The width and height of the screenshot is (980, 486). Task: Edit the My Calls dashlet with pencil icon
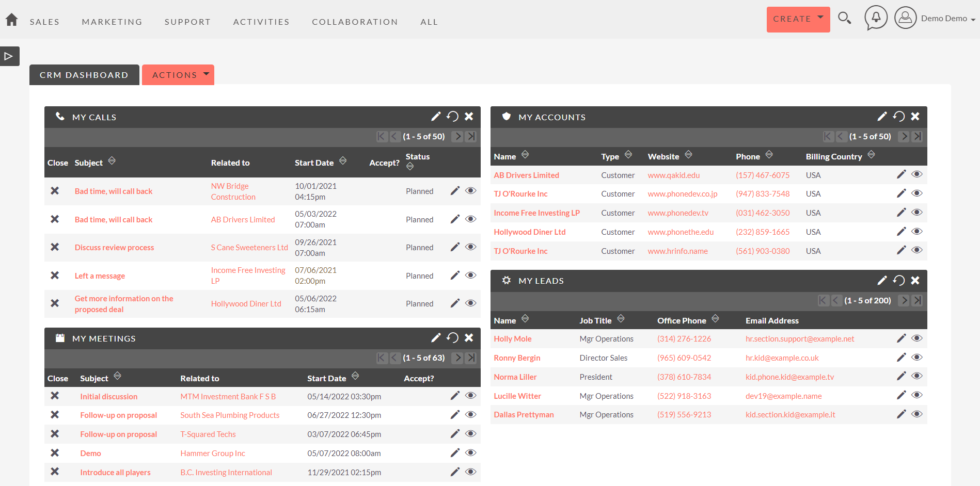[x=436, y=117]
